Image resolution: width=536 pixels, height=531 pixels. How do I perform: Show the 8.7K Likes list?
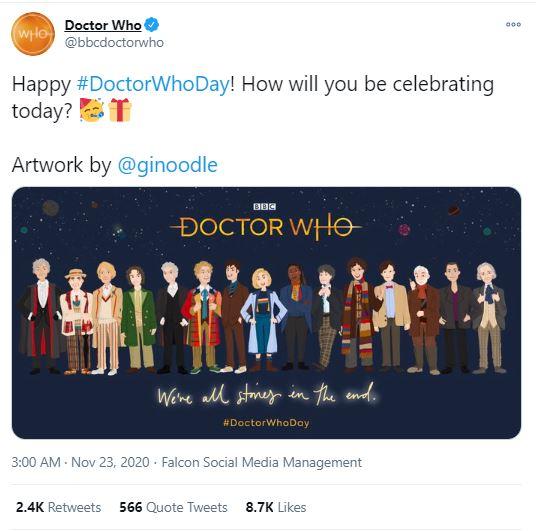pos(276,507)
